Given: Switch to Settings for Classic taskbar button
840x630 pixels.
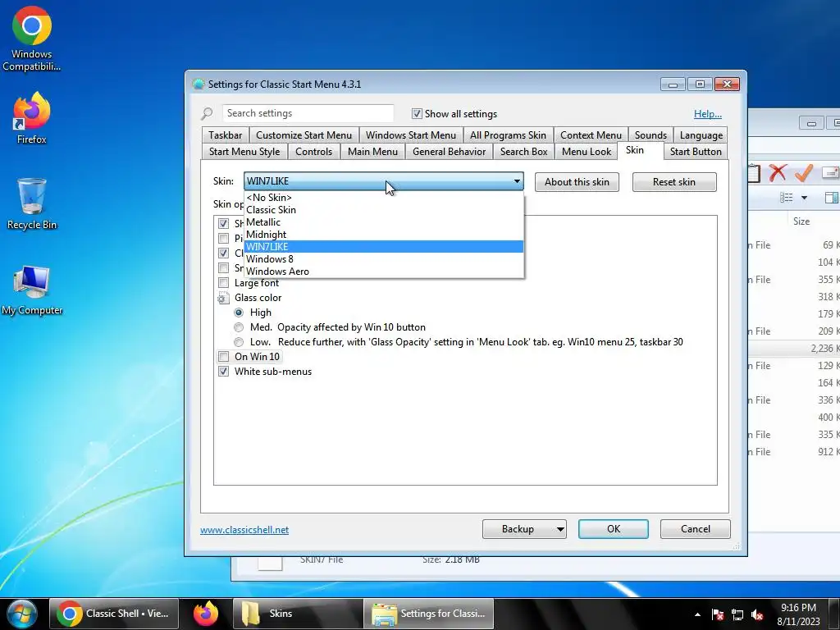Looking at the screenshot, I should pos(428,614).
